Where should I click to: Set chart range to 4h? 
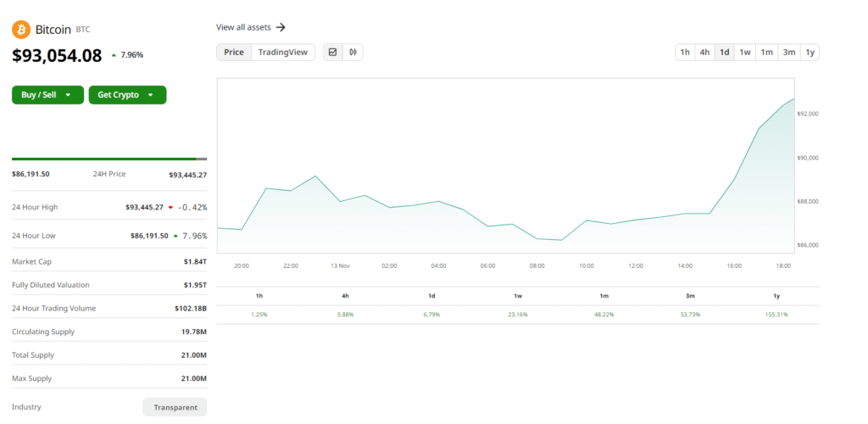coord(704,52)
